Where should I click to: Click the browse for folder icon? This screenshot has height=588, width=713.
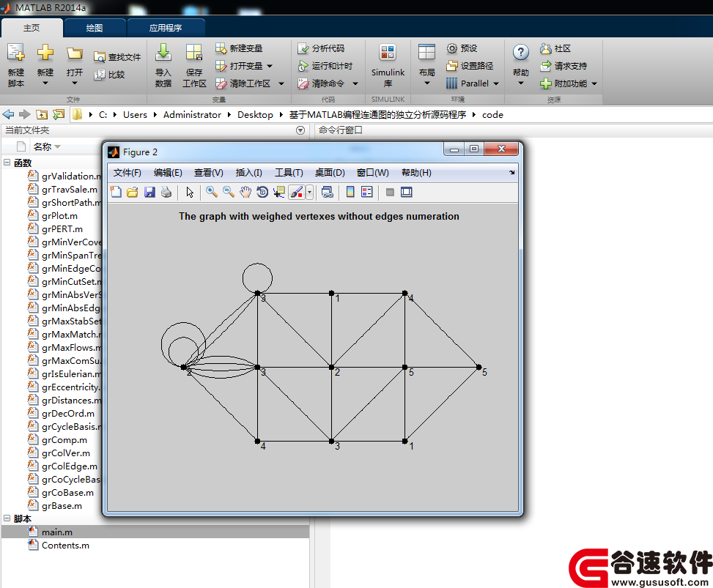point(58,114)
